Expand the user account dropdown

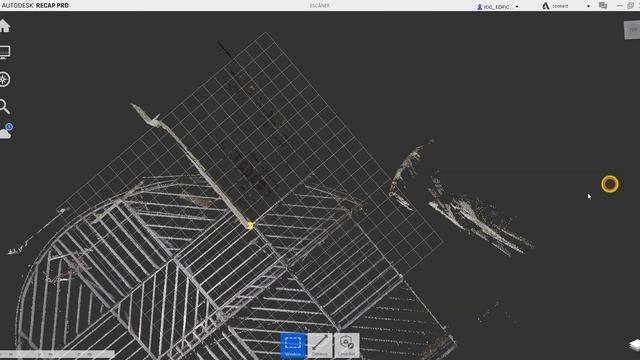point(517,7)
